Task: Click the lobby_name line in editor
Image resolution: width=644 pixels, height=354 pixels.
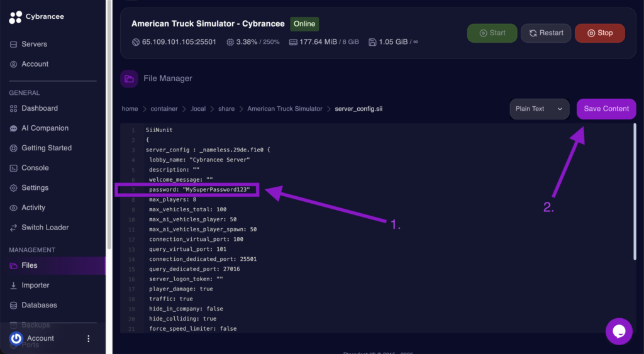Action: (199, 160)
